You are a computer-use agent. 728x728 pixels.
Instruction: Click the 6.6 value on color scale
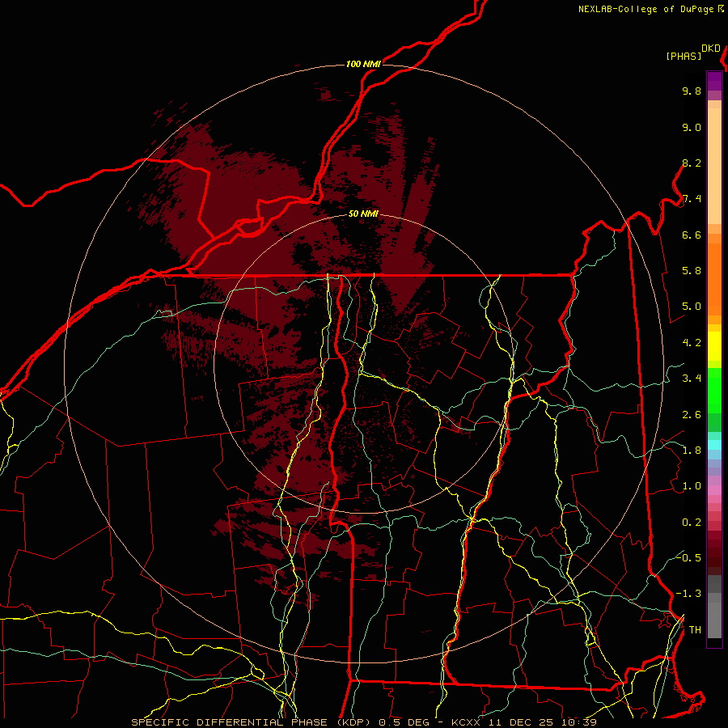point(692,235)
